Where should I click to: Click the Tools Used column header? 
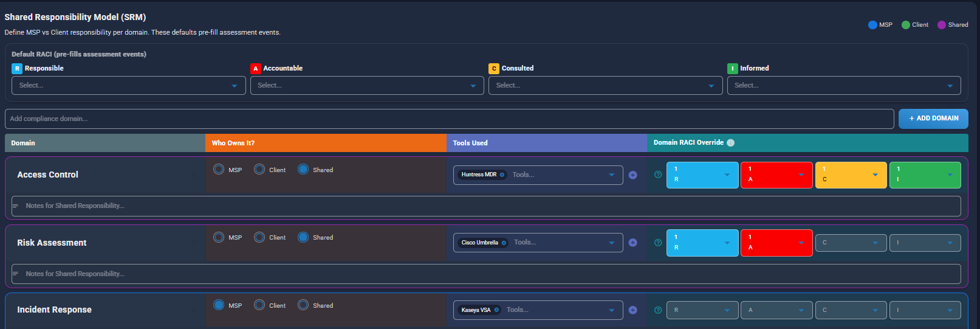click(x=547, y=143)
